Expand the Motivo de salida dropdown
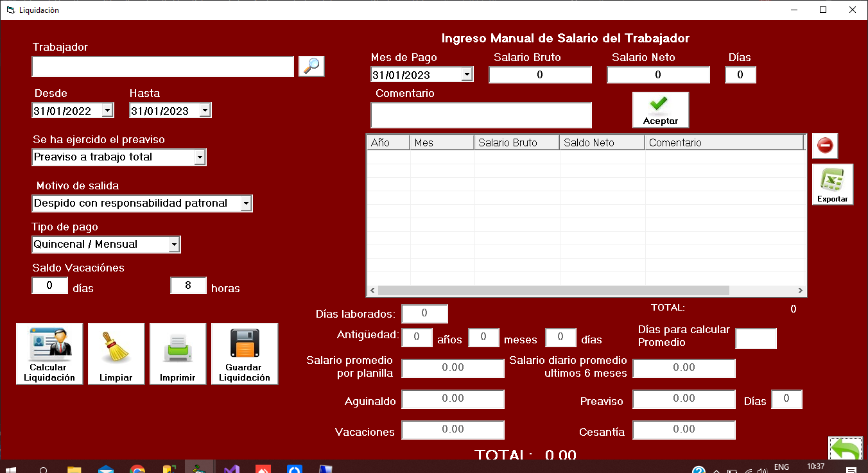The image size is (868, 473). (x=245, y=203)
